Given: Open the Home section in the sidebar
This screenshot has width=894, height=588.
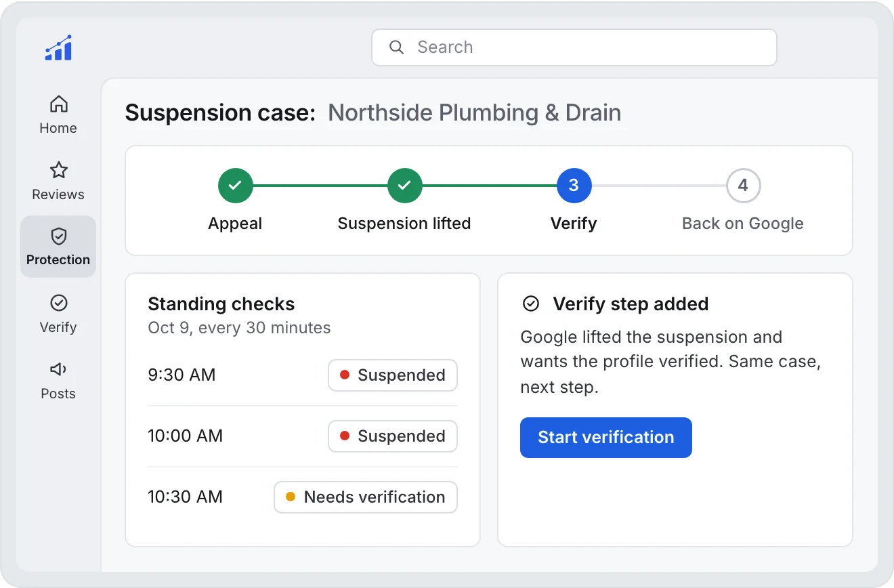Looking at the screenshot, I should [58, 114].
